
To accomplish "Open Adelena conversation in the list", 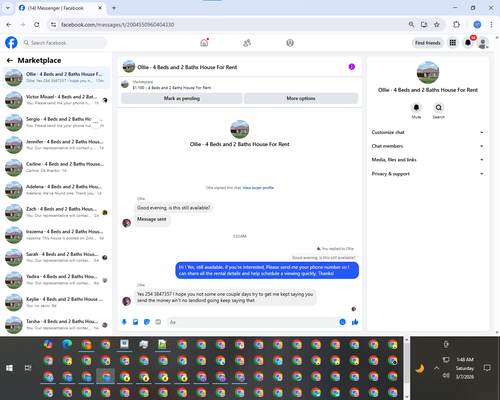I will coord(56,190).
